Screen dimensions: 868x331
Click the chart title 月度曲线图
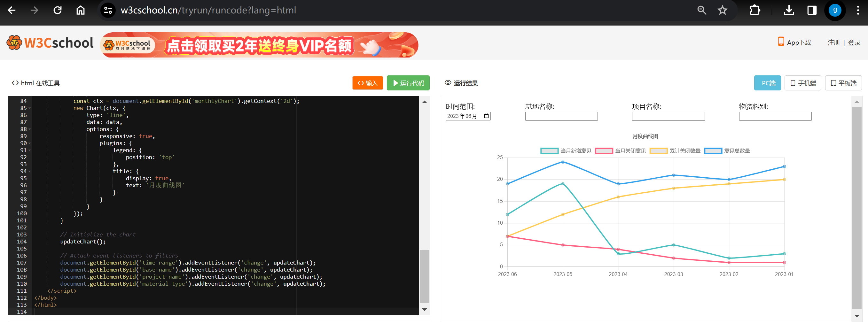pos(645,136)
